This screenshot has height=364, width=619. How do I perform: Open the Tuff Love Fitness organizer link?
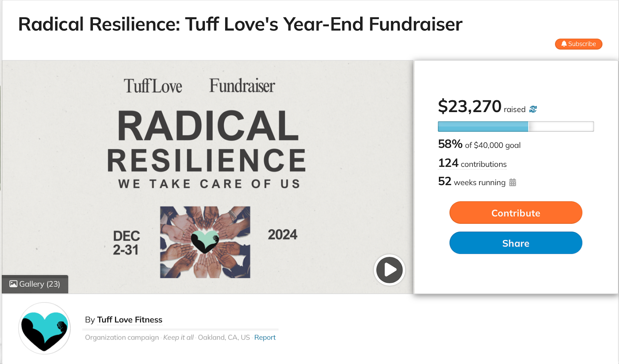pyautogui.click(x=130, y=320)
